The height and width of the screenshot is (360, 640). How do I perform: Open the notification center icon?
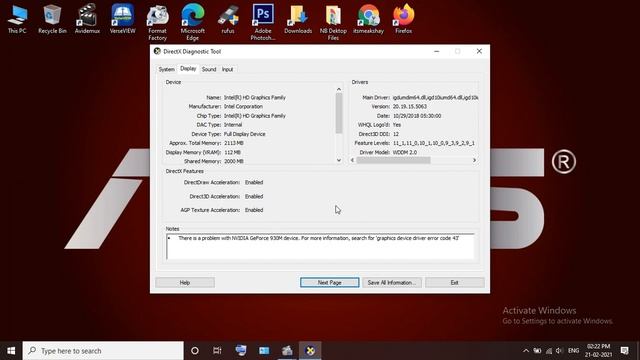[x=624, y=351]
